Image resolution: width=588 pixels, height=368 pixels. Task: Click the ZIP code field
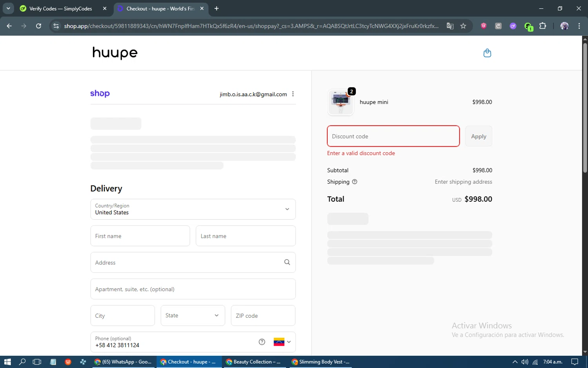click(263, 315)
